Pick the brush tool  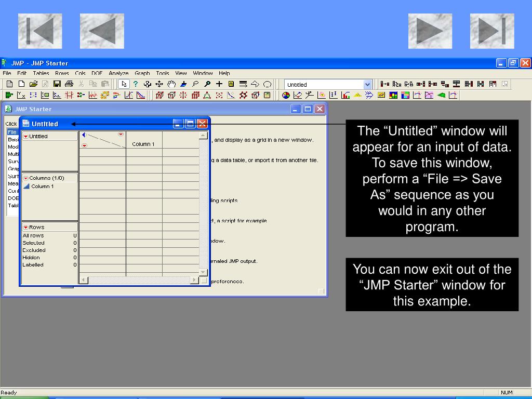183,84
